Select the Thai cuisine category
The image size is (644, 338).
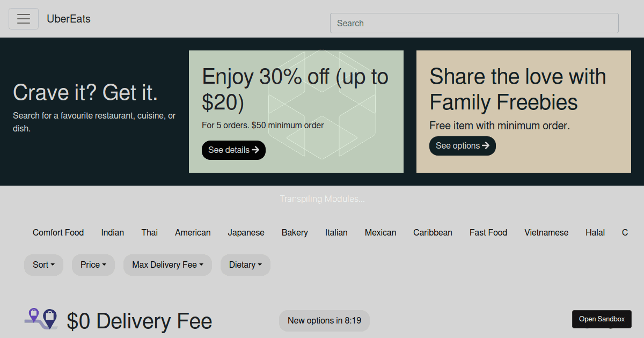pos(150,232)
